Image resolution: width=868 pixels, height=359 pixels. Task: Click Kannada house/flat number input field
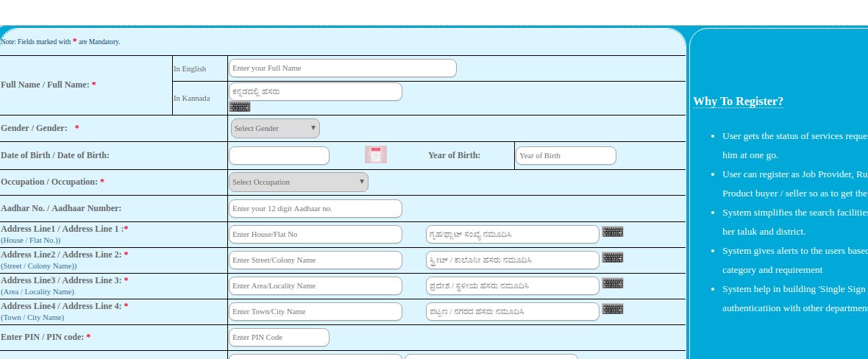(x=512, y=235)
